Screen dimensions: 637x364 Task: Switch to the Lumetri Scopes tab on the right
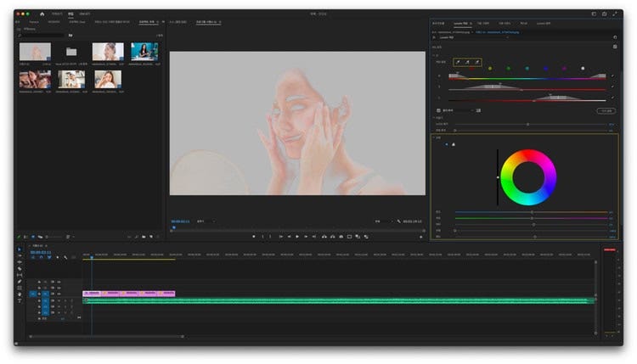(x=544, y=24)
